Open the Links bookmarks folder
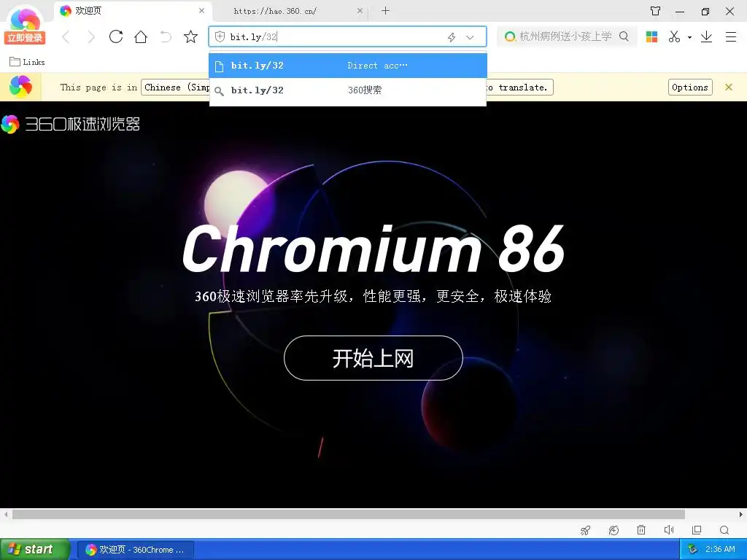This screenshot has width=747, height=560. [x=27, y=62]
